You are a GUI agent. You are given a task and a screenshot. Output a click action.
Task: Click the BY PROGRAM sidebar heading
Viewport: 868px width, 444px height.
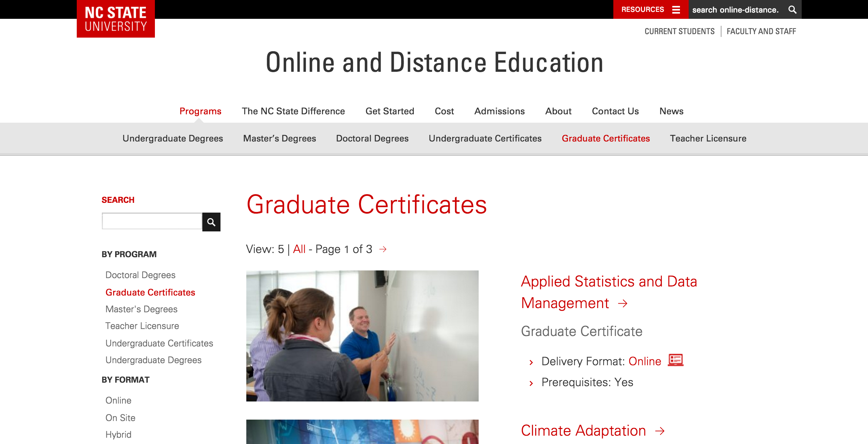129,254
